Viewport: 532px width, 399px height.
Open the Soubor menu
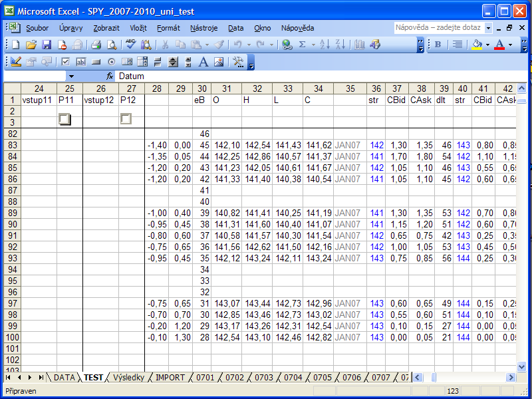[x=37, y=28]
